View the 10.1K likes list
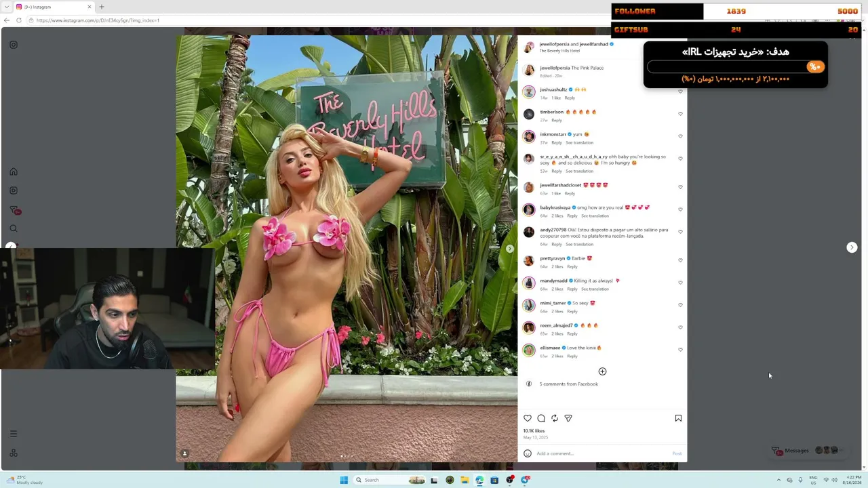The image size is (868, 488). (534, 431)
